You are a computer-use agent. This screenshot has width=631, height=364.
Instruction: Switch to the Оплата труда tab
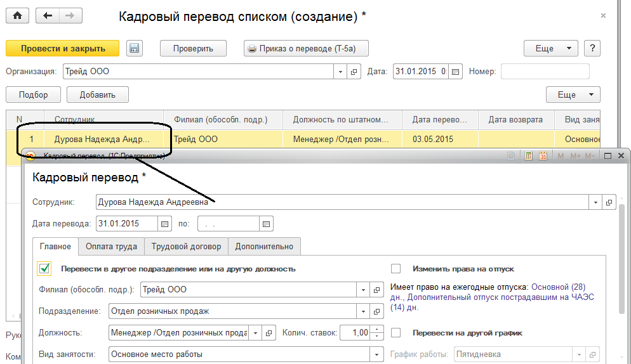click(x=112, y=247)
